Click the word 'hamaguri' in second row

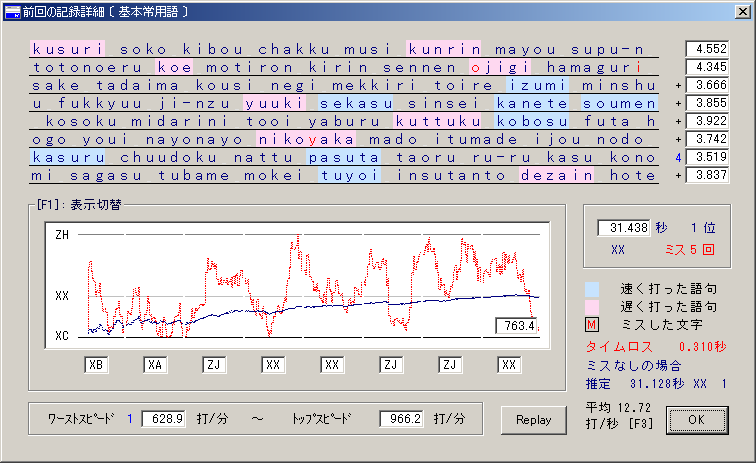[x=594, y=68]
